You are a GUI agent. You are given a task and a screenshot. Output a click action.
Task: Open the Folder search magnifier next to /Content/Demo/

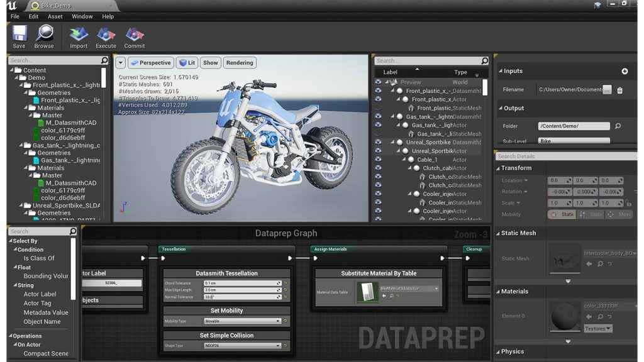618,126
